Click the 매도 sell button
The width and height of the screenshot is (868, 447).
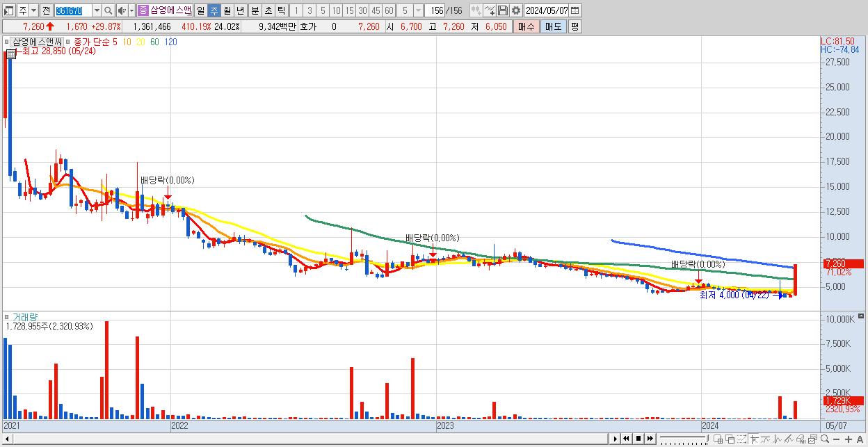pos(554,26)
